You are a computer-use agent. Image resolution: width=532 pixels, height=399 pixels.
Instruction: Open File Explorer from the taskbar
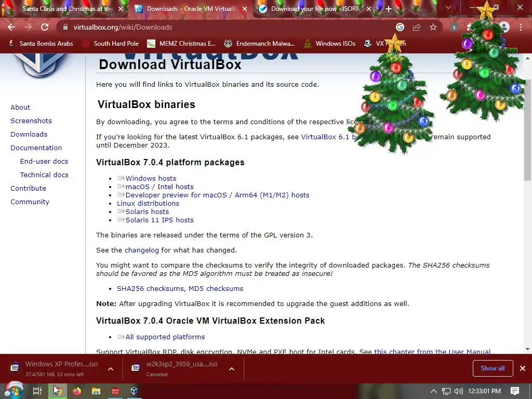96,391
